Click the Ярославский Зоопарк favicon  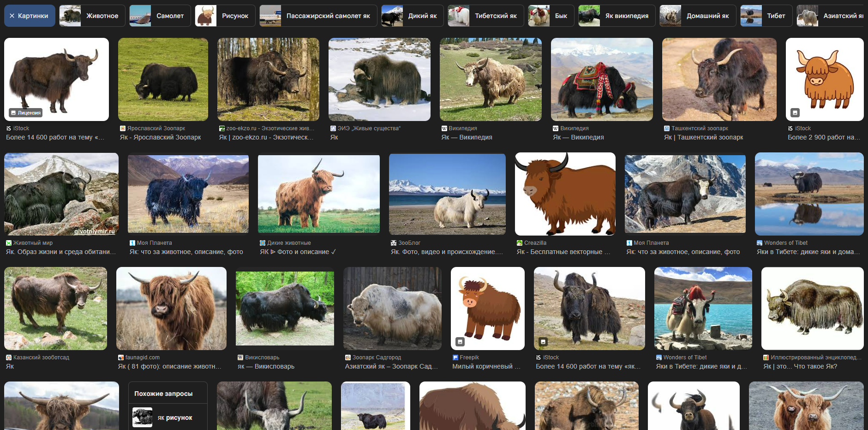123,128
